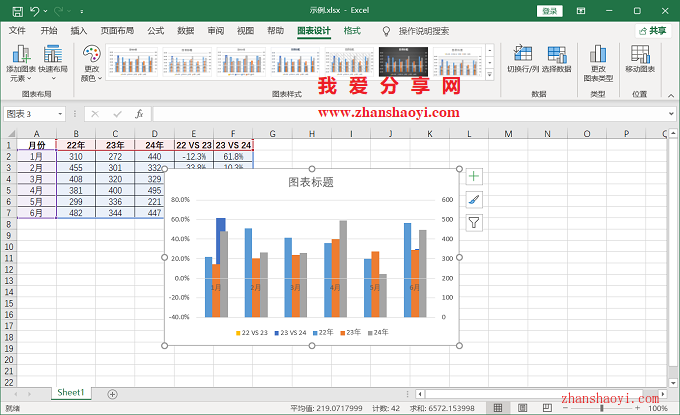This screenshot has height=415, width=680.
Task: Switch to Page Break Preview icon
Action: (547, 408)
